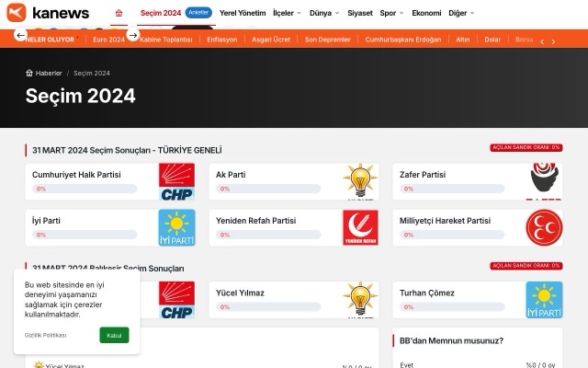Open the Asgari Ücret trending link
The image size is (588, 368).
271,40
